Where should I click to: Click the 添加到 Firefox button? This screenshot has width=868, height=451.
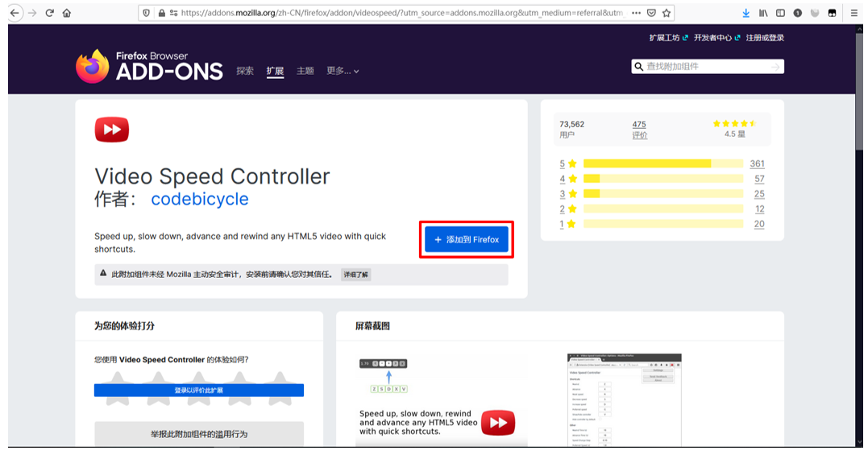click(x=467, y=240)
